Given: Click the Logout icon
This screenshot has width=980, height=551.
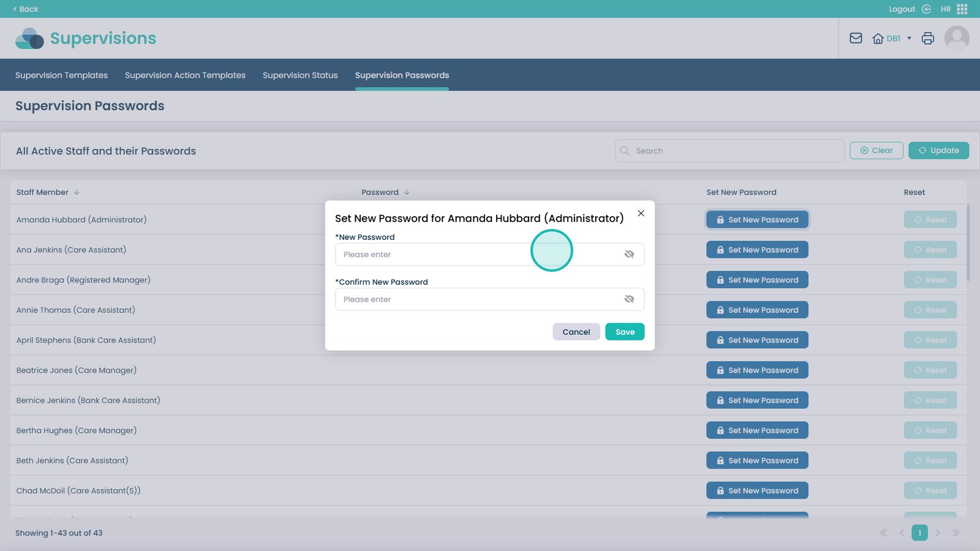Looking at the screenshot, I should click(926, 9).
